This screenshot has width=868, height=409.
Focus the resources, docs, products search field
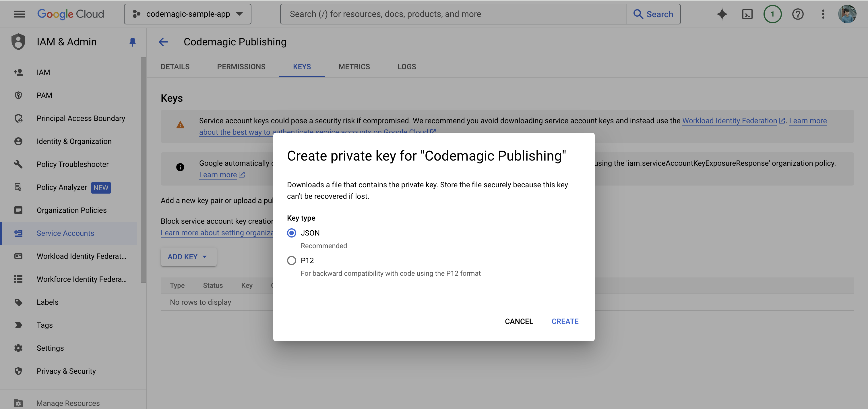pyautogui.click(x=453, y=14)
